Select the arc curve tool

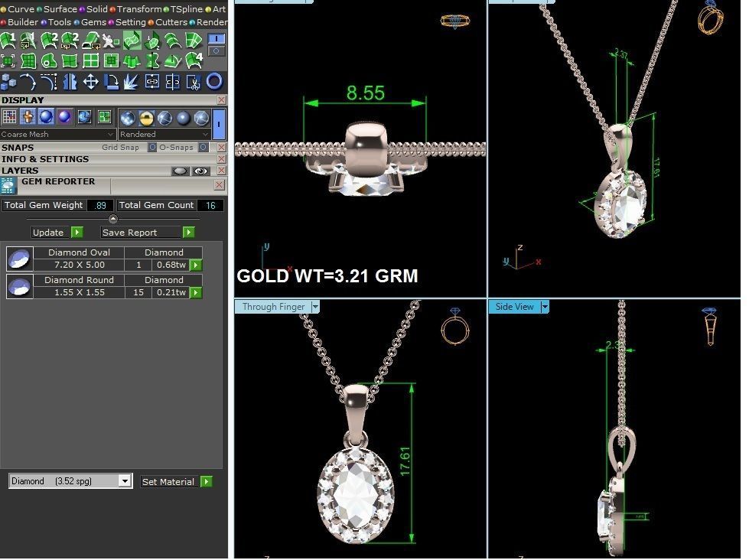(x=28, y=82)
